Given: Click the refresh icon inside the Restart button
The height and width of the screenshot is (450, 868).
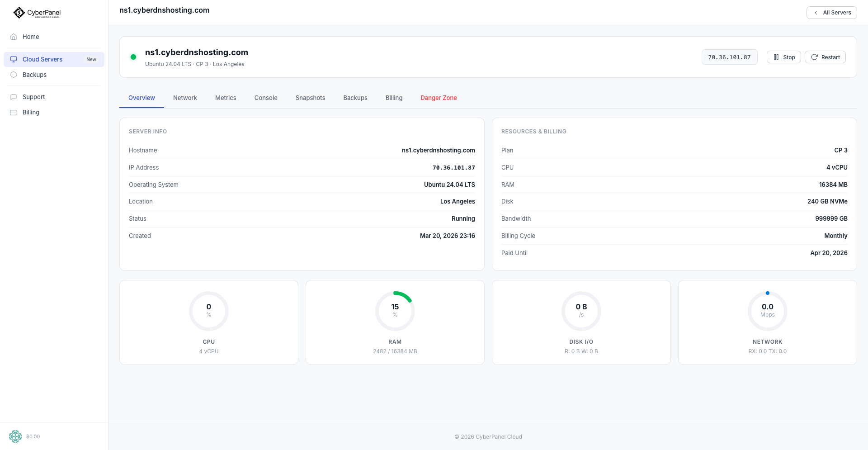Looking at the screenshot, I should tap(814, 57).
